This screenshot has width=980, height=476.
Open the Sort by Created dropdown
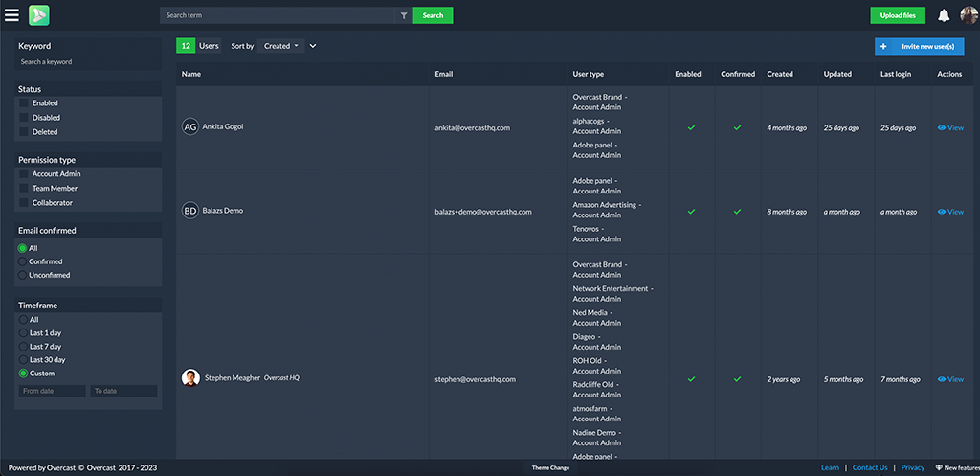click(x=280, y=46)
